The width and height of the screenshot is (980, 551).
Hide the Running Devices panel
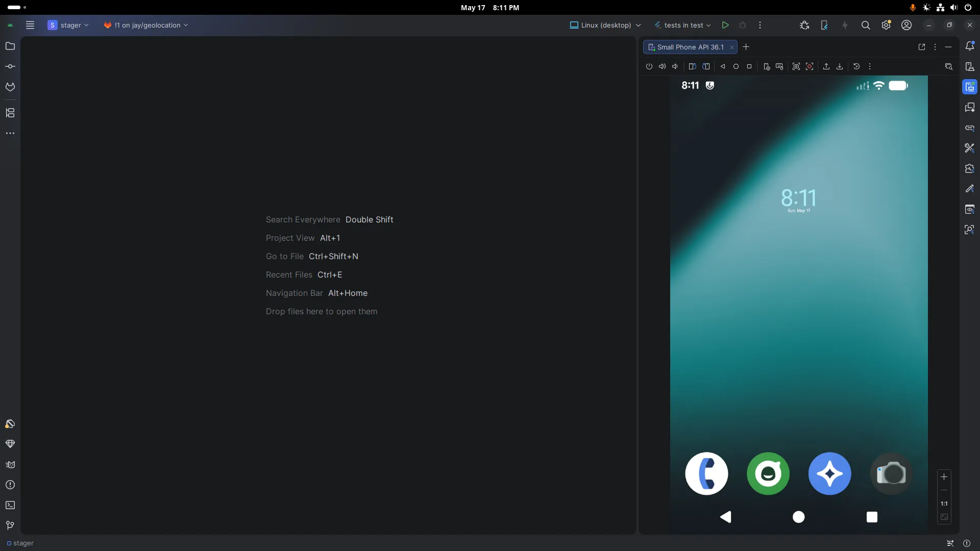pos(948,47)
